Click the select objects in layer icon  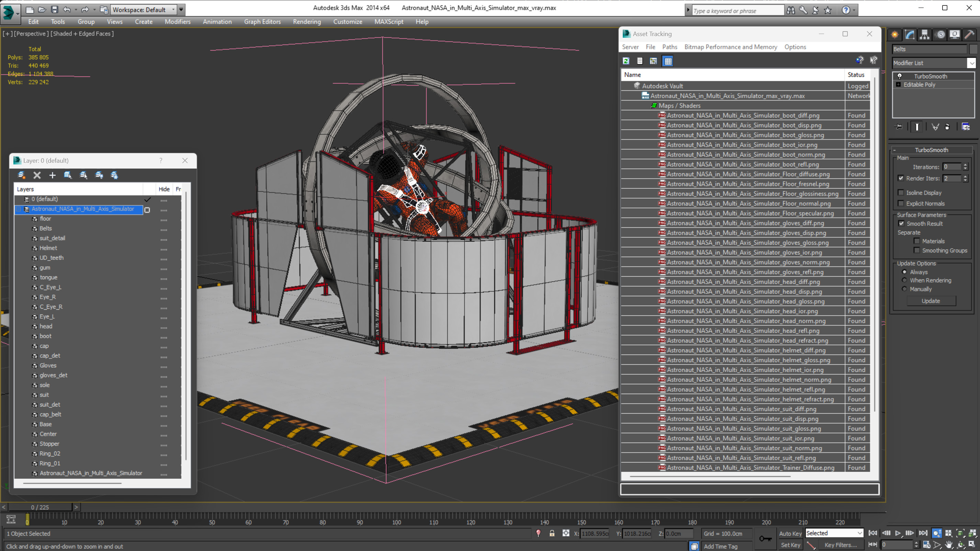pos(68,175)
